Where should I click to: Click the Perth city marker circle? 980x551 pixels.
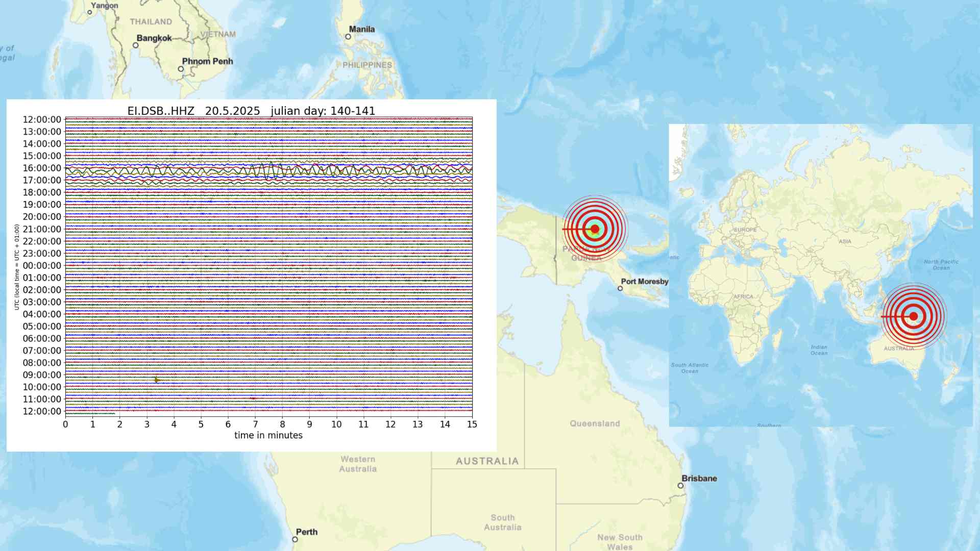tap(295, 539)
